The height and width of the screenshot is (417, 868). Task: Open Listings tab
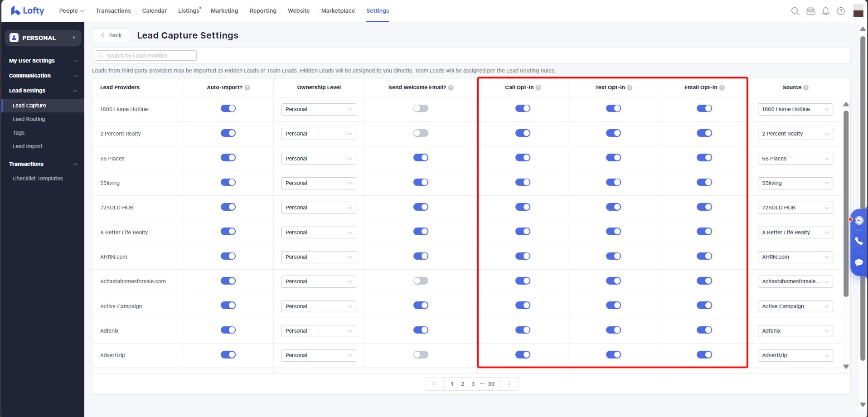click(189, 11)
